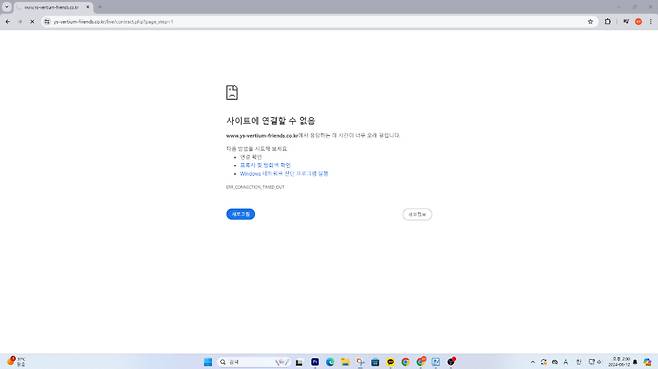Click the cloud icon in system tray
The image size is (658, 369).
(555, 362)
